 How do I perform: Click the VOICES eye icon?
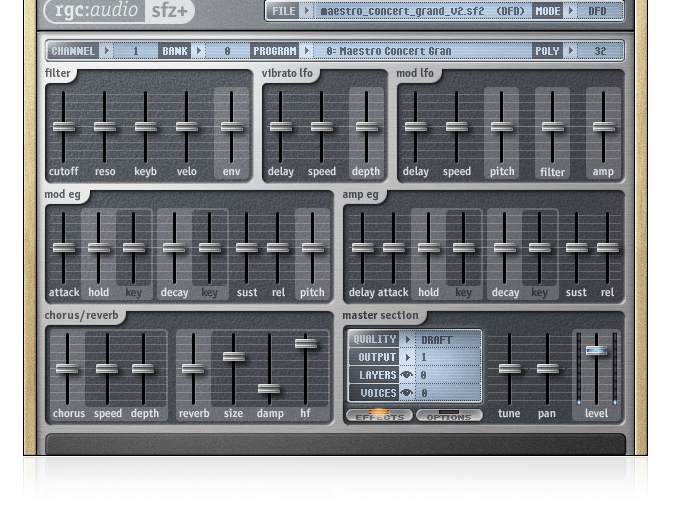407,393
